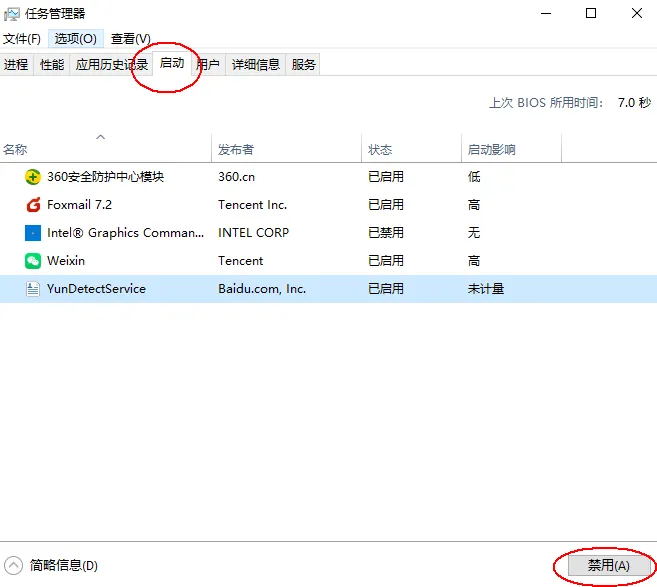Click 已启用 status in Weixin row
This screenshot has width=657, height=587.
386,261
